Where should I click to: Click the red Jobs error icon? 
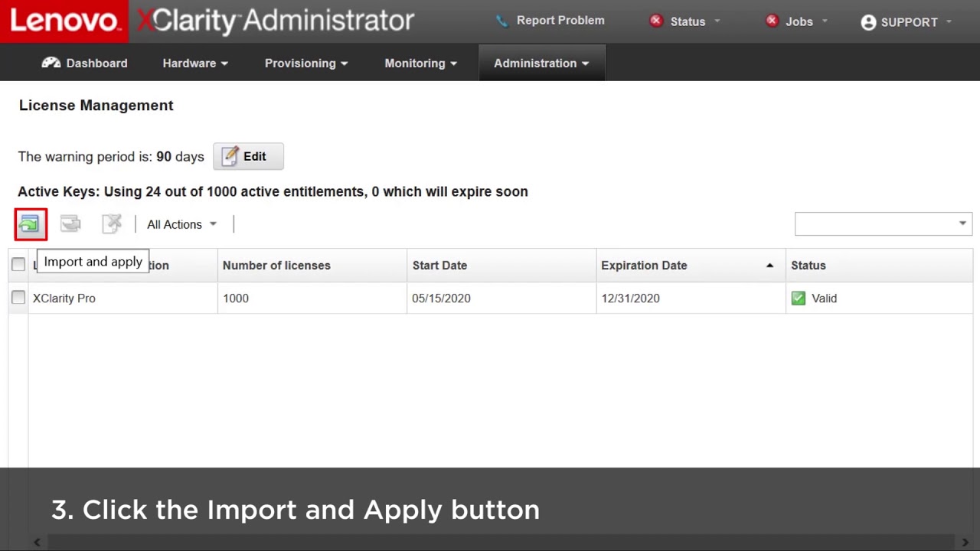click(772, 21)
